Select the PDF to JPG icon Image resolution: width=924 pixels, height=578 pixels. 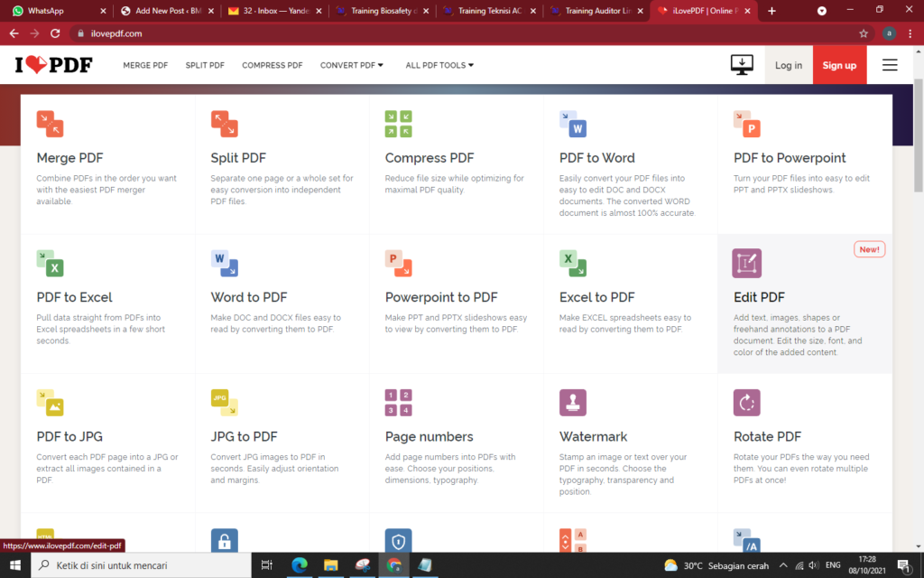point(50,403)
